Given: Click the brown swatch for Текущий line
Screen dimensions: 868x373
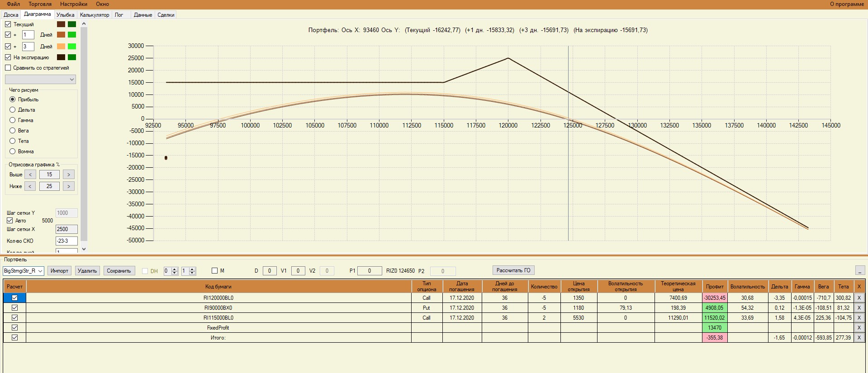Looking at the screenshot, I should (x=61, y=24).
